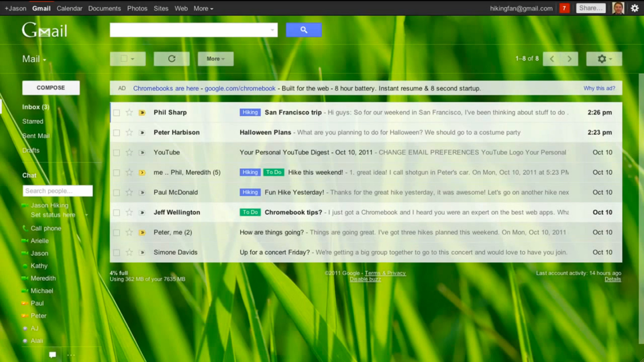Viewport: 644px width, 362px height.
Task: Open Calendar from the top menu bar
Action: click(69, 8)
